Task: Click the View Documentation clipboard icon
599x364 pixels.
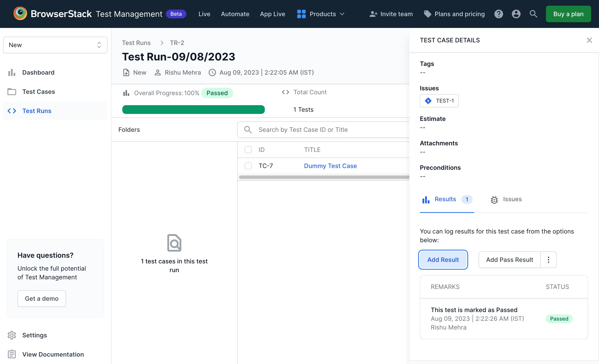Action: (x=12, y=354)
